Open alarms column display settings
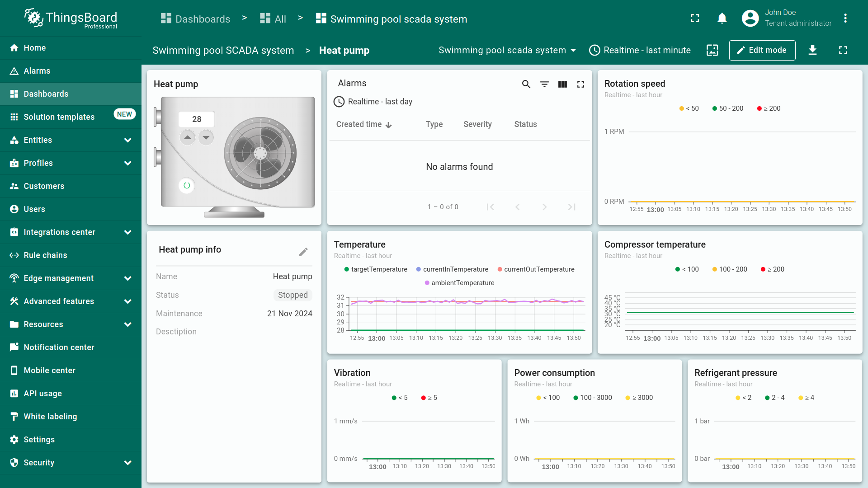The height and width of the screenshot is (488, 868). pos(562,84)
